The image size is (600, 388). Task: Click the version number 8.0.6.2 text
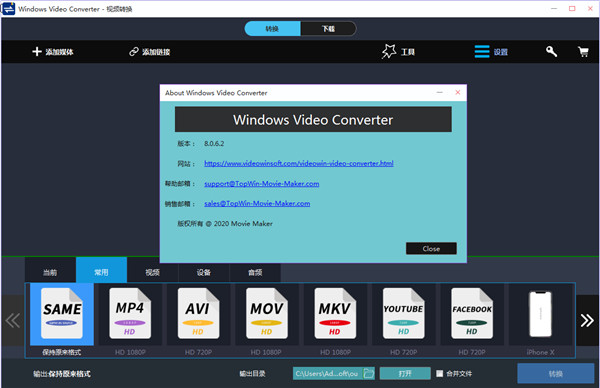(x=214, y=143)
